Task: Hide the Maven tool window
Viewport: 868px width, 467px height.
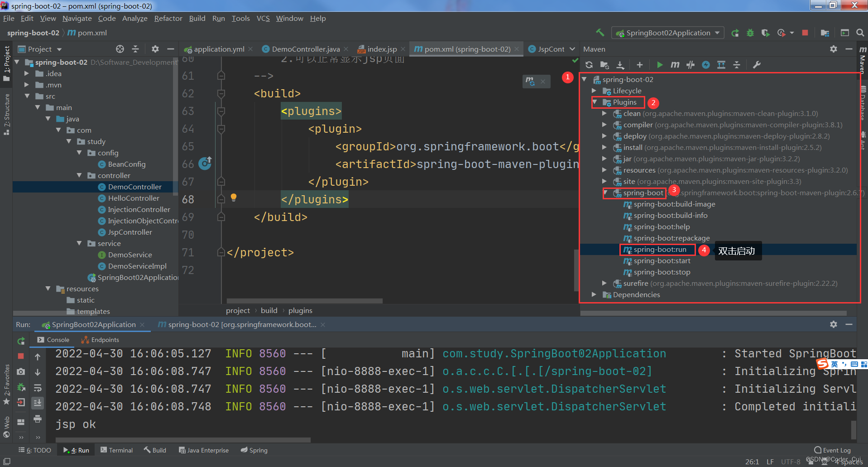Action: pos(849,49)
